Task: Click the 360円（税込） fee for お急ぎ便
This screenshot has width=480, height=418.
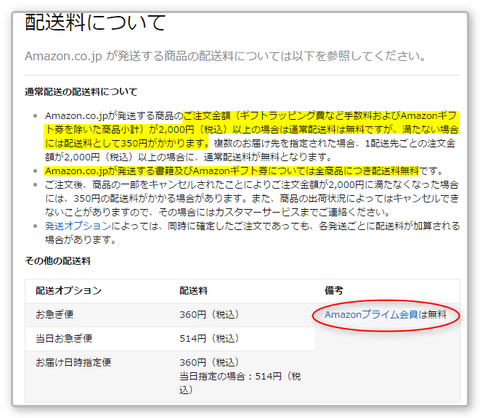Action: (x=209, y=314)
